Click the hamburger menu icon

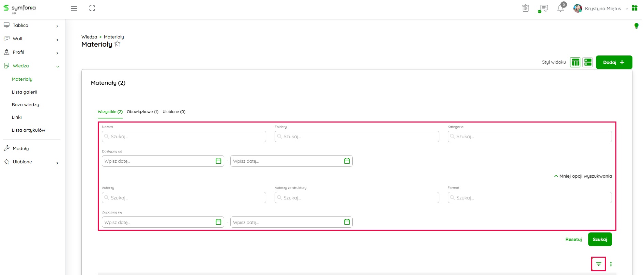[x=74, y=9]
